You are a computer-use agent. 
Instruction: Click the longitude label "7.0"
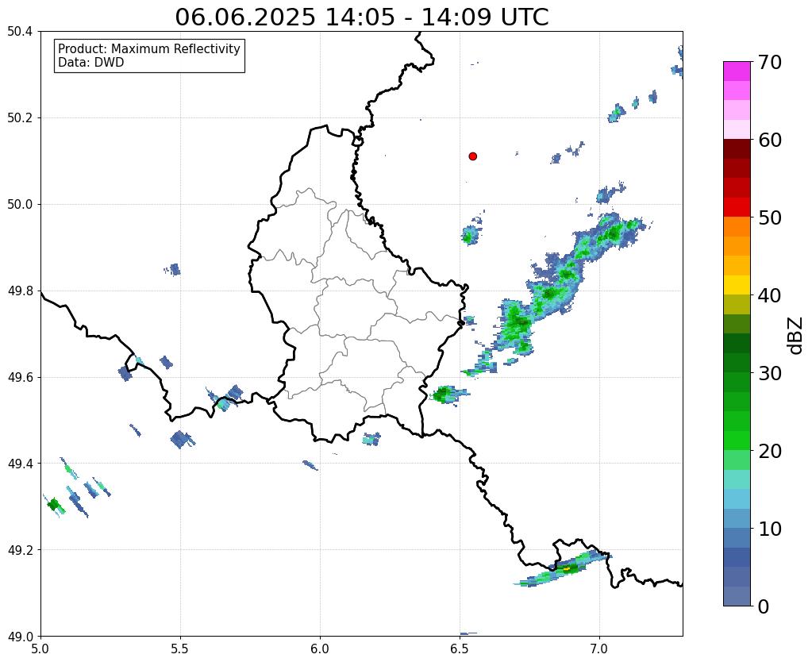pyautogui.click(x=600, y=649)
